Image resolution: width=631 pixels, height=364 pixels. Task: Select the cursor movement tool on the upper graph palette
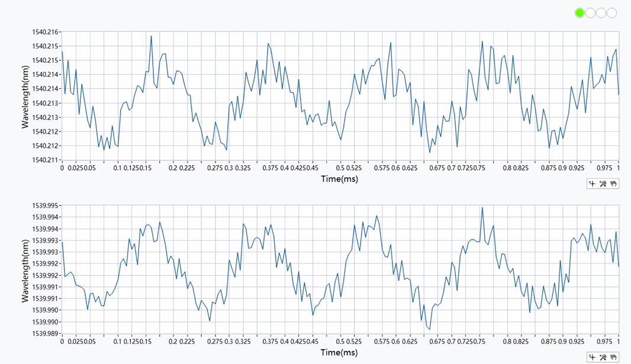point(592,184)
